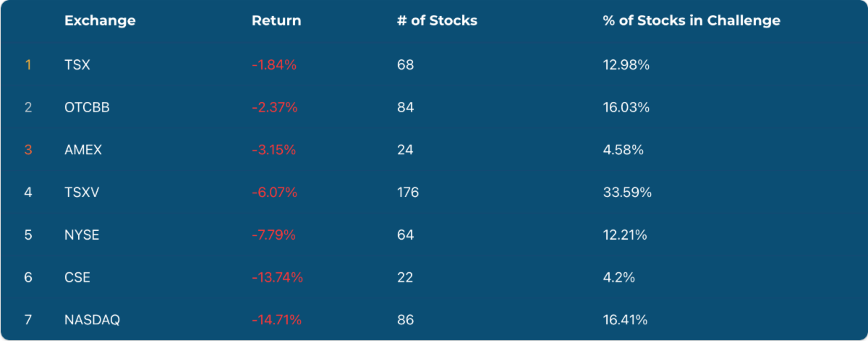The image size is (868, 341).
Task: Select the 12.21% NYSE percentage cell
Action: point(624,235)
